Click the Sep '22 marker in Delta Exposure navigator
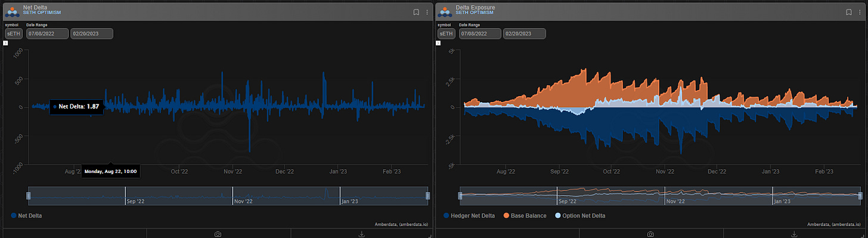Screen dimensions: 868x238 (568, 202)
